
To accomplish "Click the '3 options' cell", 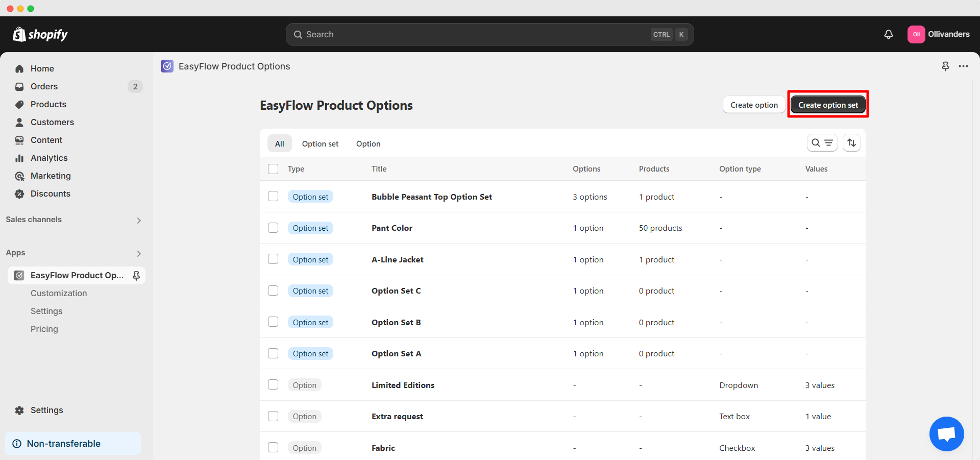I will 590,197.
